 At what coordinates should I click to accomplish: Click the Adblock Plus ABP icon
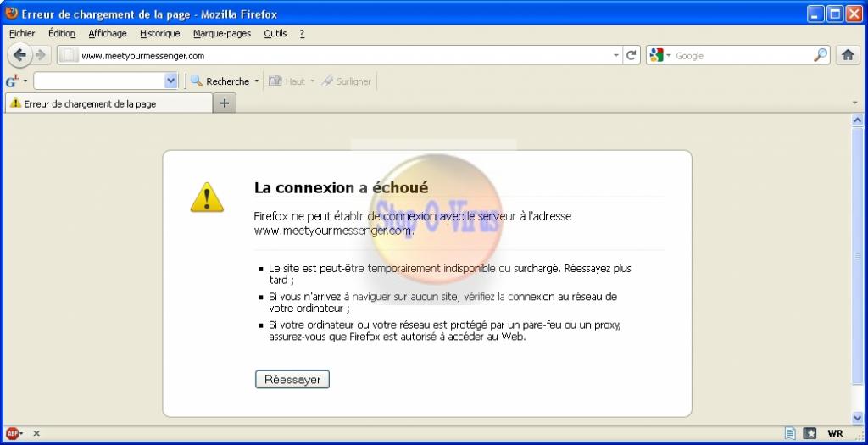pyautogui.click(x=12, y=433)
